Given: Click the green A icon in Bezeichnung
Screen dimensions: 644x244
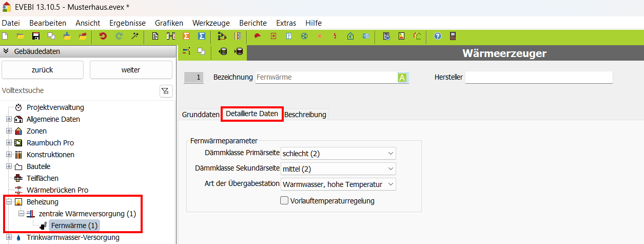Looking at the screenshot, I should pyautogui.click(x=402, y=78).
